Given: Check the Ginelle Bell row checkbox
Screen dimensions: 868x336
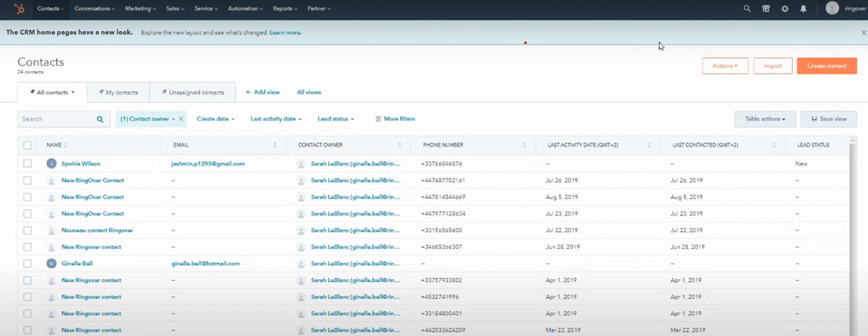Looking at the screenshot, I should click(x=27, y=264).
